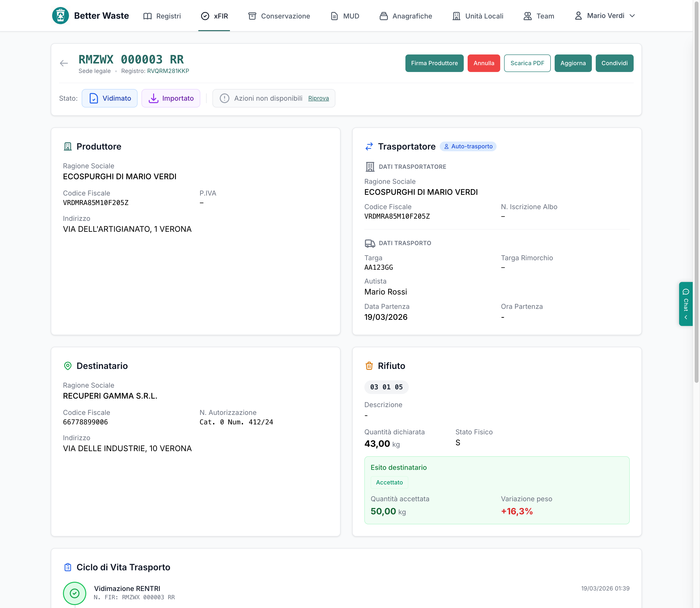700x608 pixels.
Task: Click the Better Waste recycling bin logo
Action: pos(60,16)
